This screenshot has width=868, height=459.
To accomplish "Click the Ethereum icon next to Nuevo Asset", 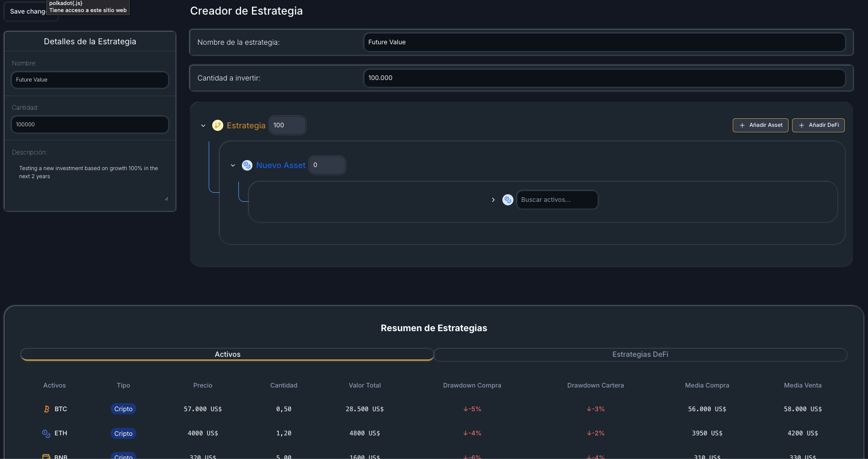I will tap(247, 165).
